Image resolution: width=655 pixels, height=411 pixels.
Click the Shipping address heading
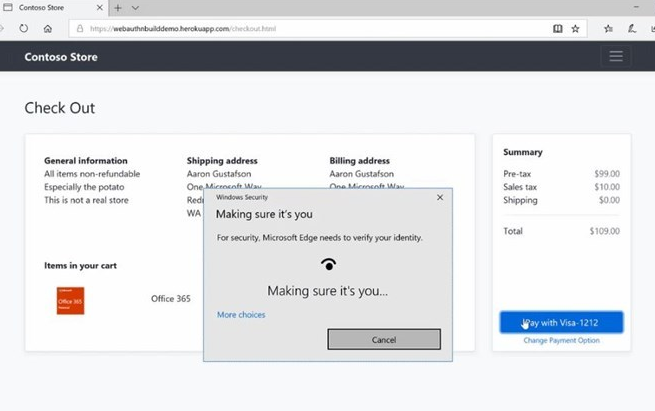(222, 161)
